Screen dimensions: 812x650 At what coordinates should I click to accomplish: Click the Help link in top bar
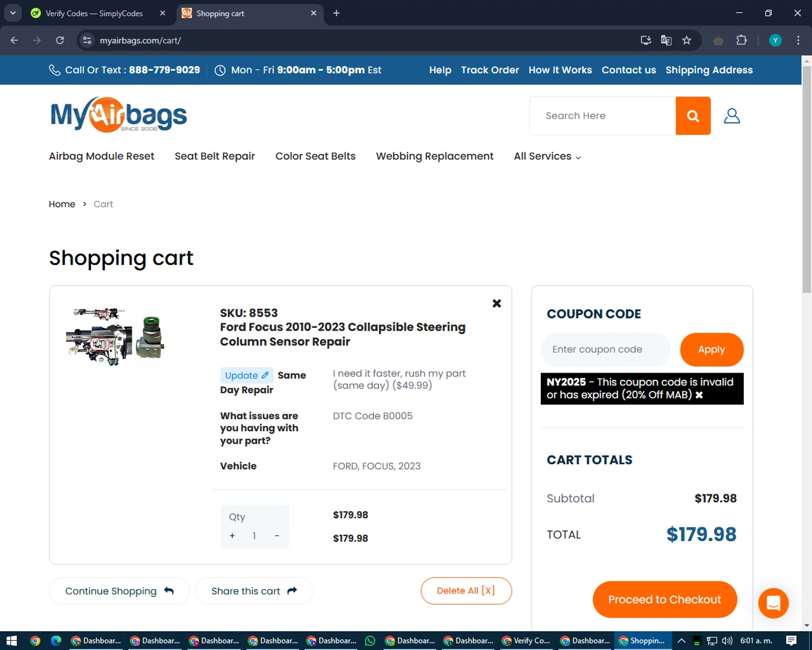point(440,70)
